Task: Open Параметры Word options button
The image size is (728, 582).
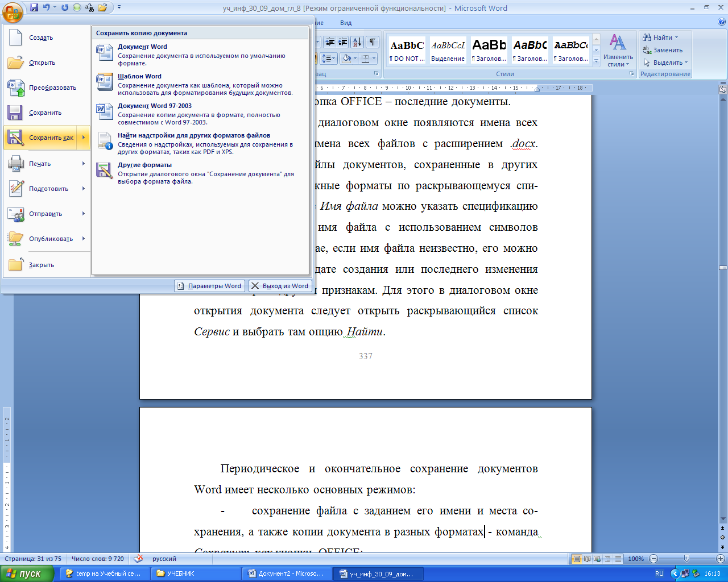Action: point(209,286)
